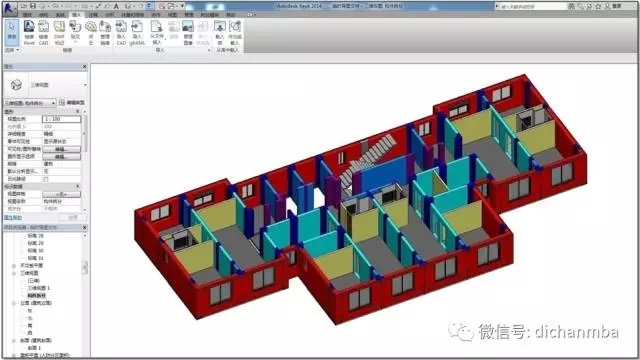The image size is (640, 360).
Task: Expand the view instance filter dropdown
Action: (30, 103)
